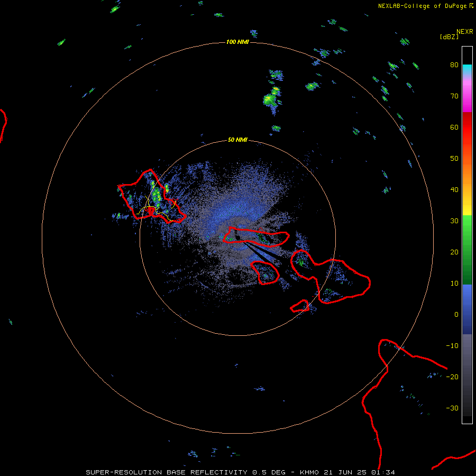Click the 100 NMI range ring label
The width and height of the screenshot is (476, 476).
coord(237,42)
